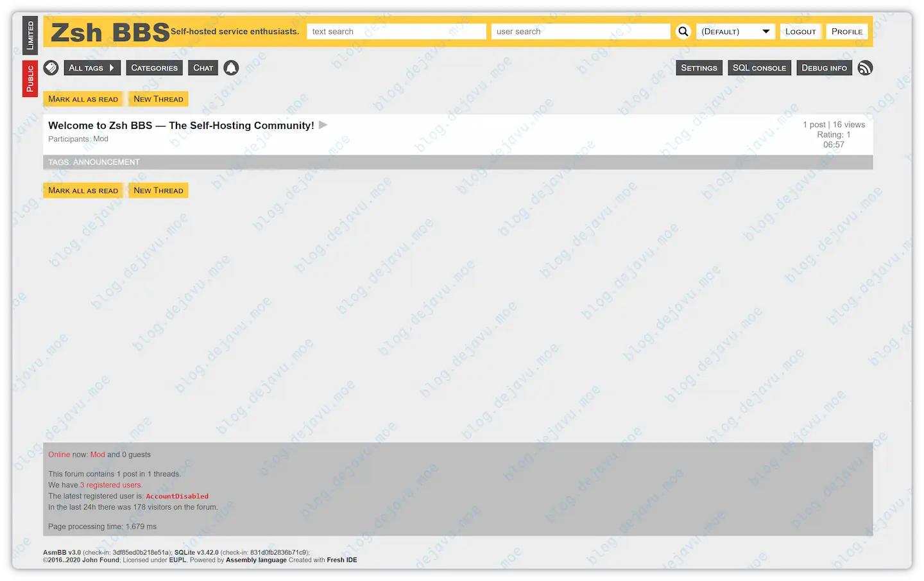Open the Settings page
924x581 pixels.
[699, 67]
